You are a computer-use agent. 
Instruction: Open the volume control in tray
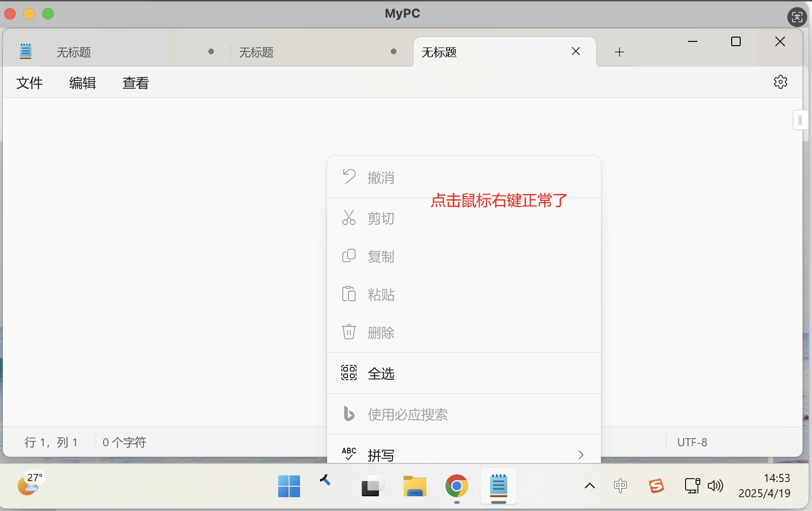[x=715, y=486]
